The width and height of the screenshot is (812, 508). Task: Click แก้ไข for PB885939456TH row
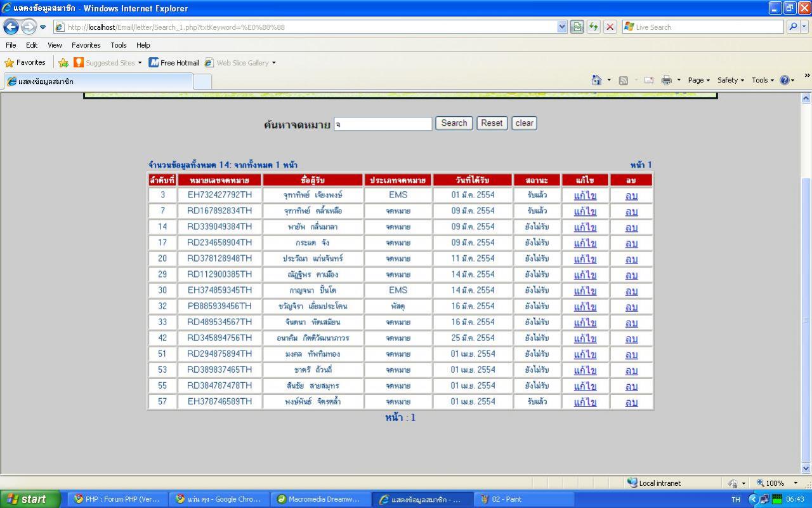tap(585, 307)
